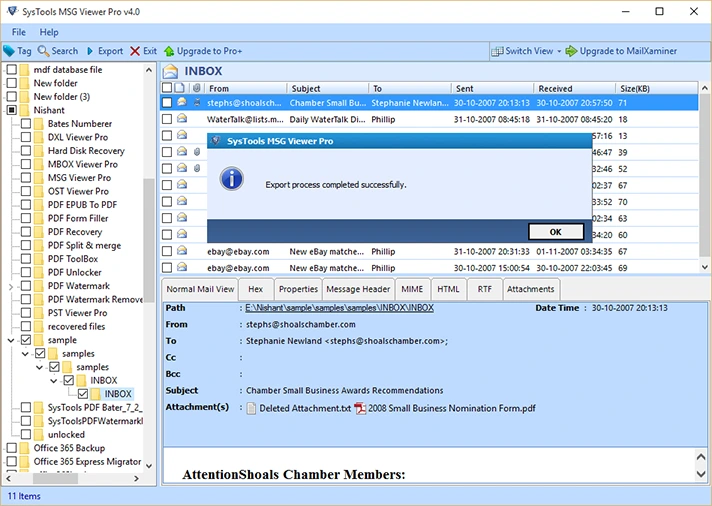Click folder icon for MSG Viewer Pro

coord(39,178)
